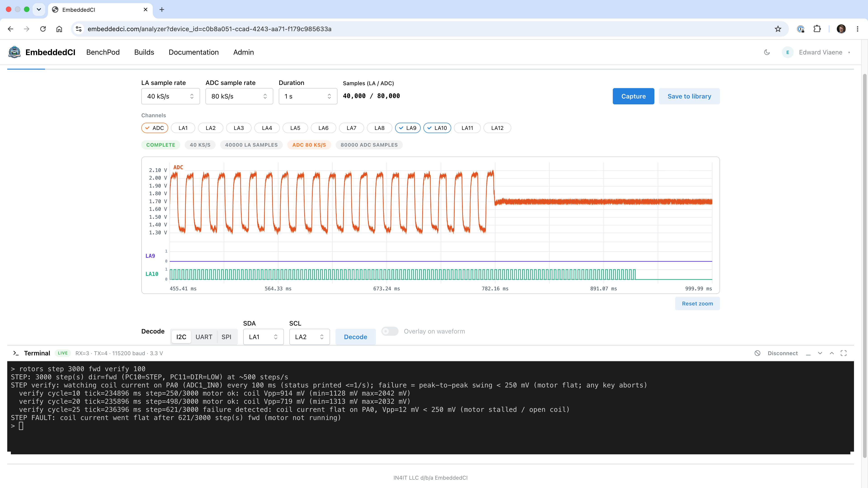Click the 80000 ADC SAMPLES badge

click(x=369, y=145)
